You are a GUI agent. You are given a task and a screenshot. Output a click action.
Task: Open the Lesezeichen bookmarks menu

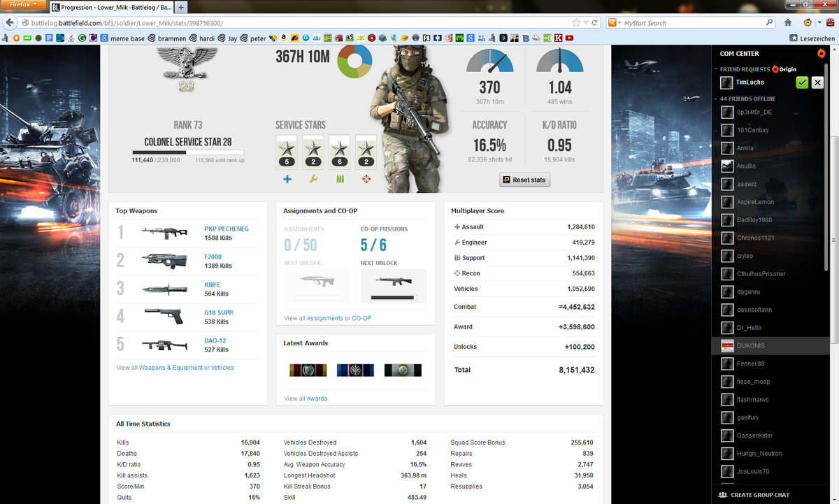coord(812,38)
